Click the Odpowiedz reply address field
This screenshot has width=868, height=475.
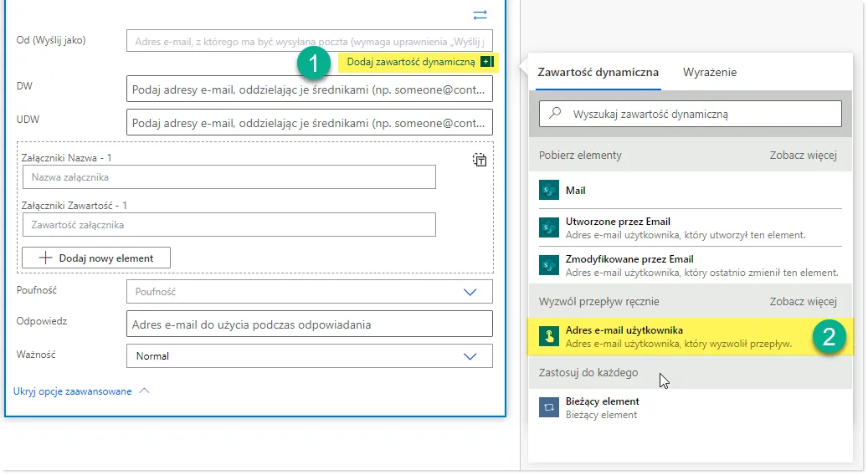(309, 324)
